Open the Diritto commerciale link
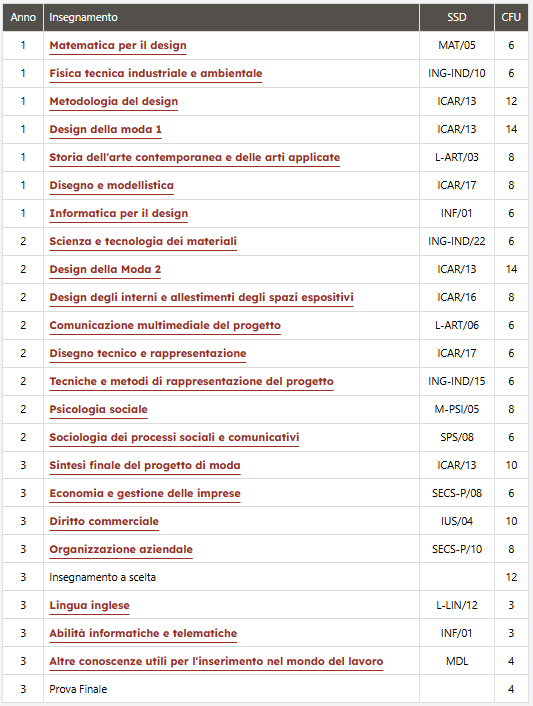 pyautogui.click(x=104, y=521)
